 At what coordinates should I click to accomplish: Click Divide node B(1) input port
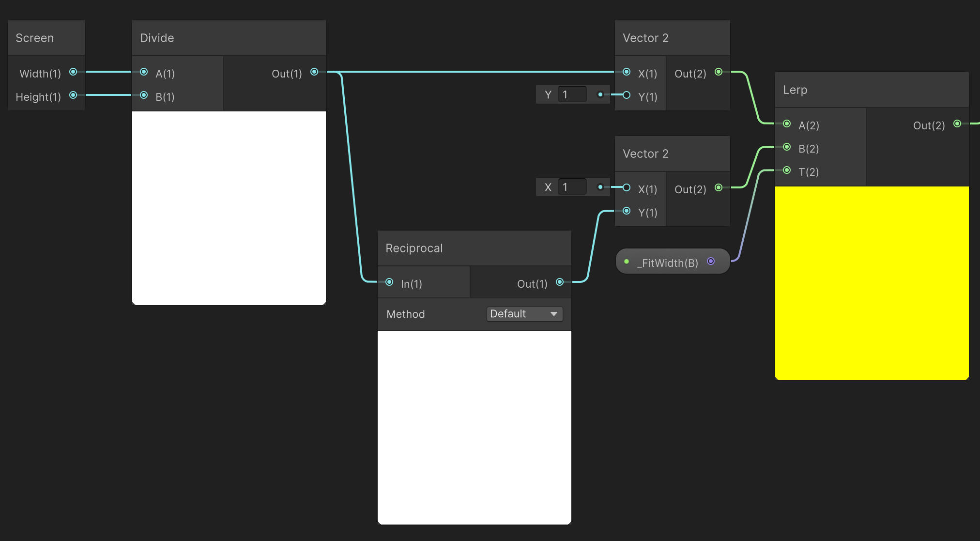click(144, 95)
